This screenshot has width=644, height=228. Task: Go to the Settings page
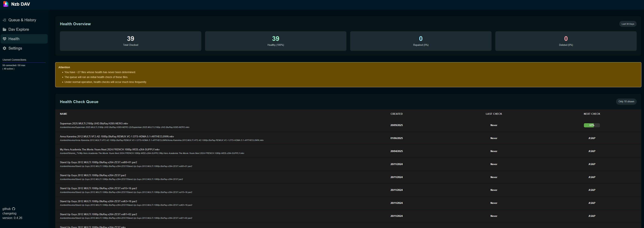click(15, 48)
